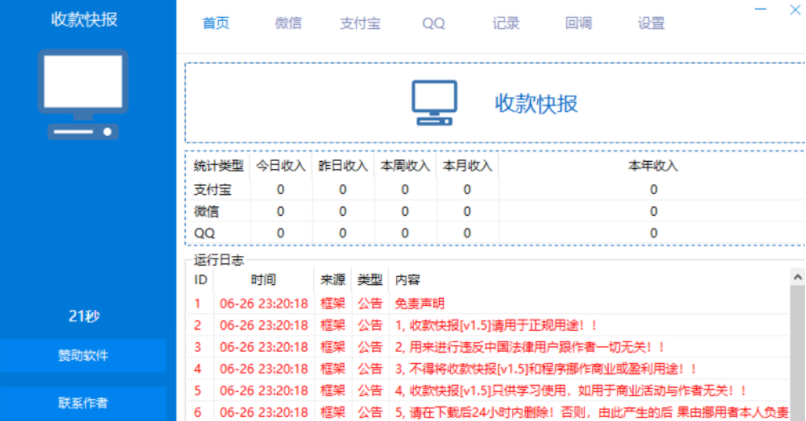Open the 微信 tab
The width and height of the screenshot is (806, 421).
click(x=288, y=23)
